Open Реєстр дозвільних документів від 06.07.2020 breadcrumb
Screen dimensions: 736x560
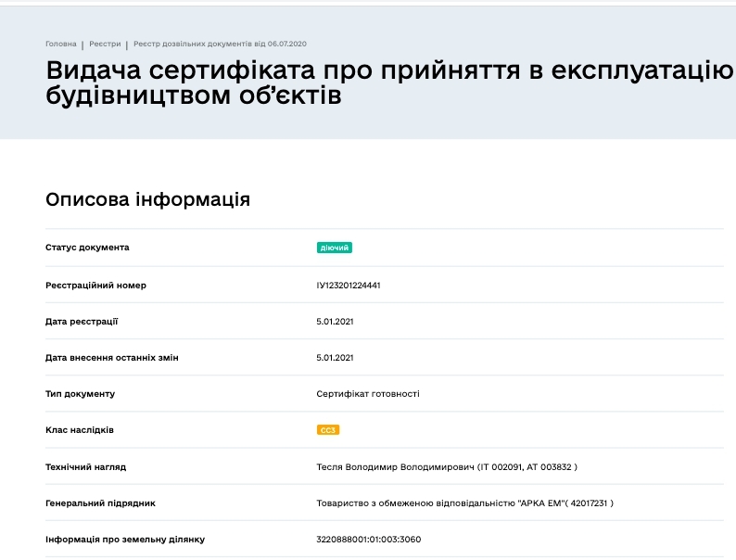pyautogui.click(x=220, y=44)
